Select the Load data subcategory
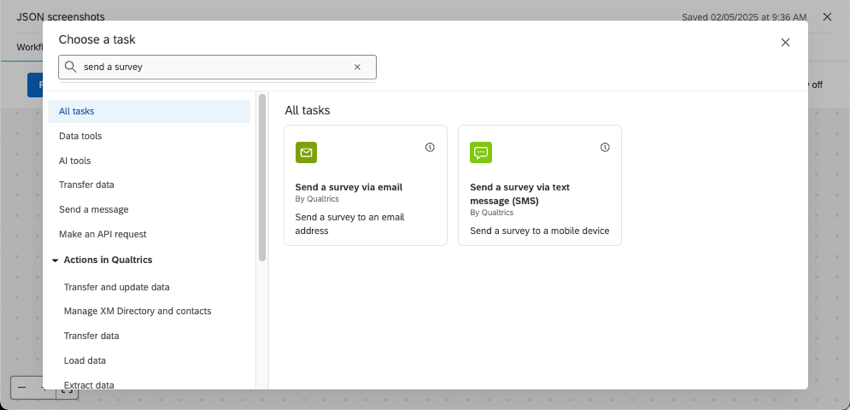 coord(84,360)
